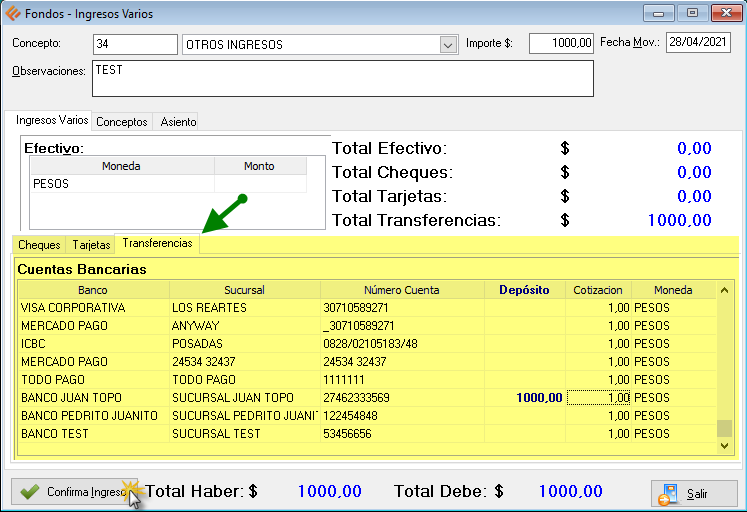Image resolution: width=747 pixels, height=512 pixels.
Task: Click the Confirma Ingreso checkmark icon
Action: coord(30,492)
